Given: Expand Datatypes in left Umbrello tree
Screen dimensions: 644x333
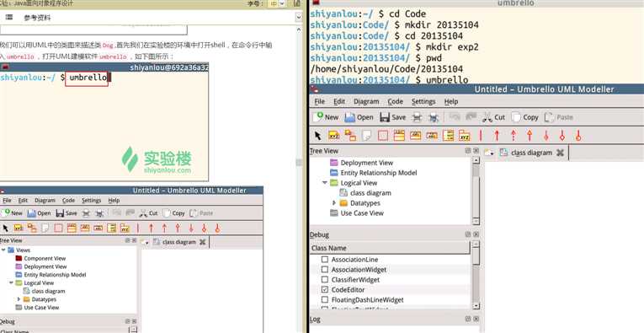Looking at the screenshot, I should click(19, 299).
